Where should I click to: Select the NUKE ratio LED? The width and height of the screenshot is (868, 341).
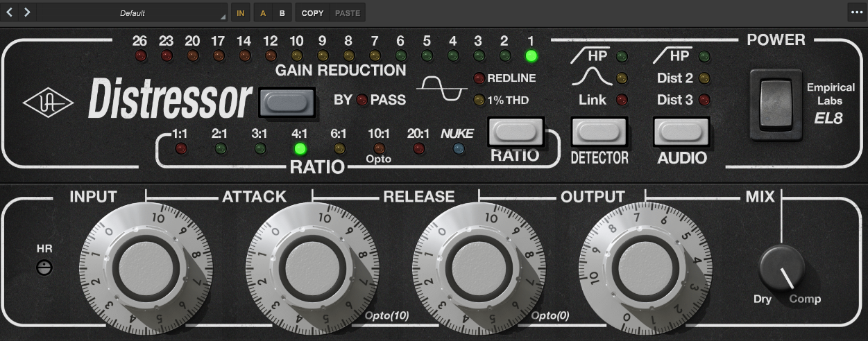[x=458, y=148]
